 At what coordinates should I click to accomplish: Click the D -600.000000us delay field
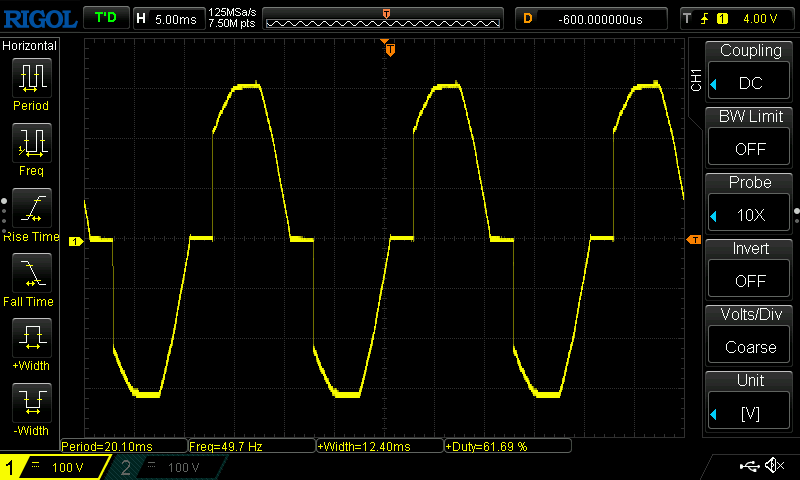point(591,19)
